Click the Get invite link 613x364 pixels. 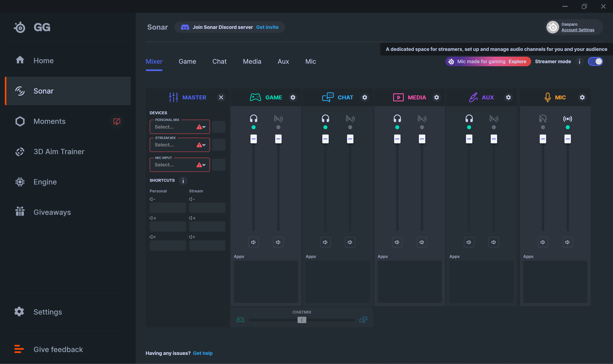(x=267, y=27)
